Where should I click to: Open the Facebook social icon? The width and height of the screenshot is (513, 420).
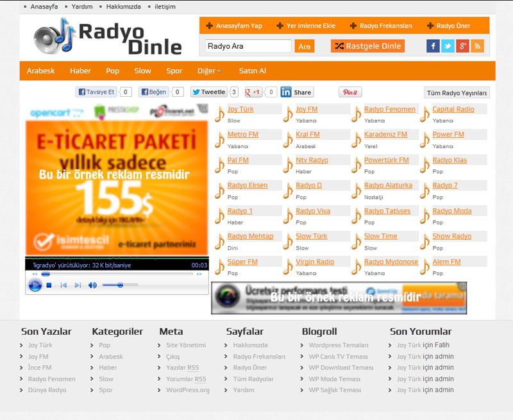pyautogui.click(x=433, y=46)
